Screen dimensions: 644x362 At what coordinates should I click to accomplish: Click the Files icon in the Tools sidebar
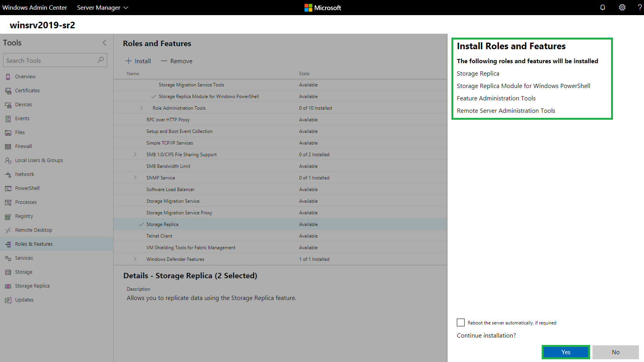click(8, 133)
